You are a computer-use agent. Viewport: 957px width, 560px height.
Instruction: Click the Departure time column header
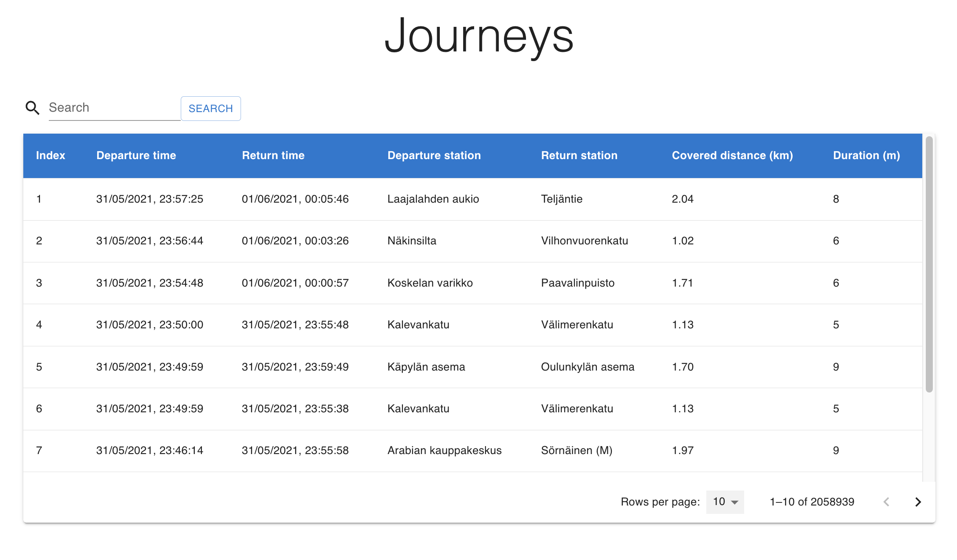pos(136,156)
